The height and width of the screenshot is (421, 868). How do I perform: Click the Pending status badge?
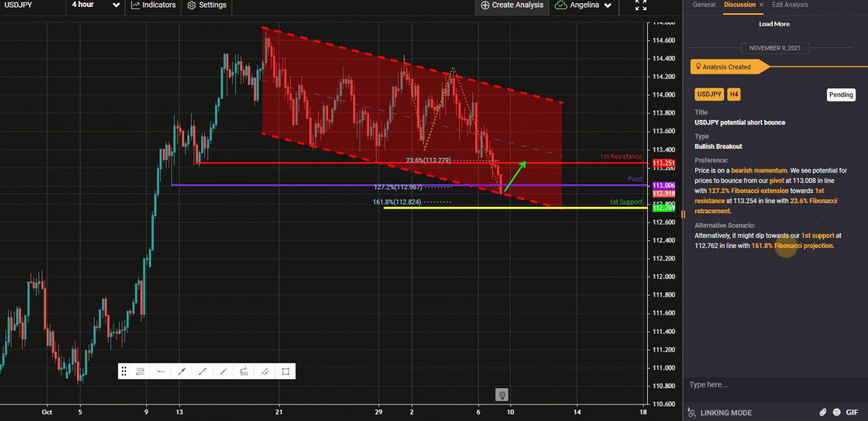[x=841, y=95]
